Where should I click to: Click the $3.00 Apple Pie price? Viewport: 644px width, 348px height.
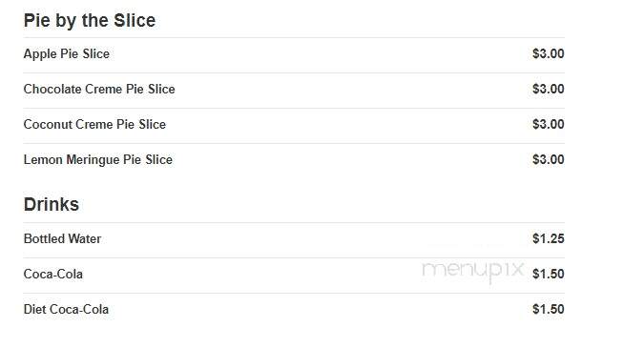point(549,53)
